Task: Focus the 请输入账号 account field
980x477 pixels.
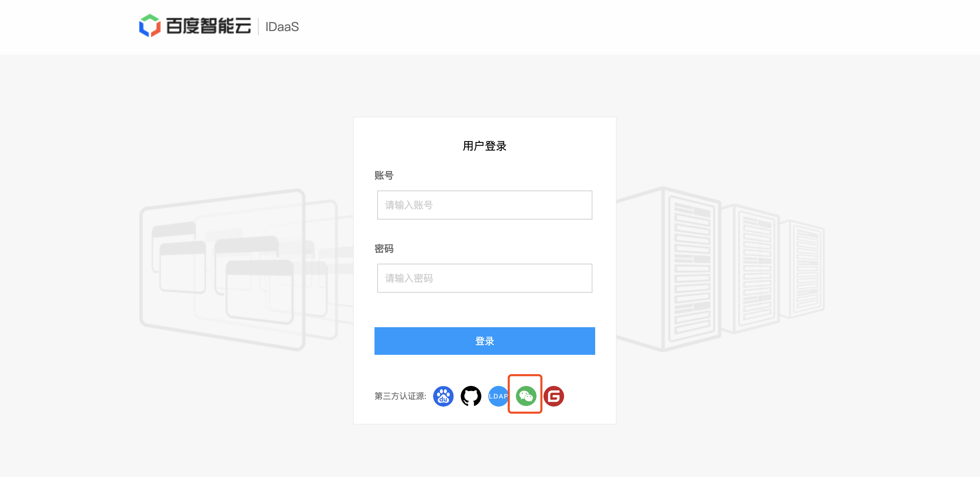Action: [484, 205]
